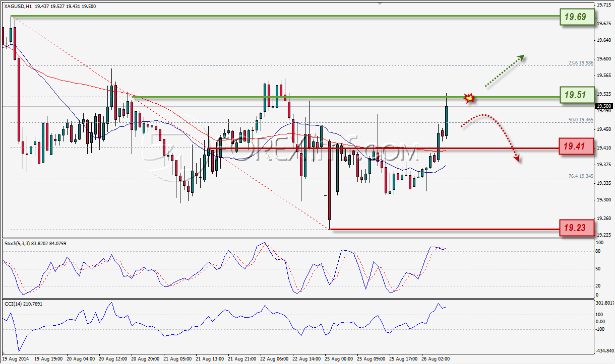Click the red explosion marker at 19.51
615x364 pixels.
click(x=469, y=98)
